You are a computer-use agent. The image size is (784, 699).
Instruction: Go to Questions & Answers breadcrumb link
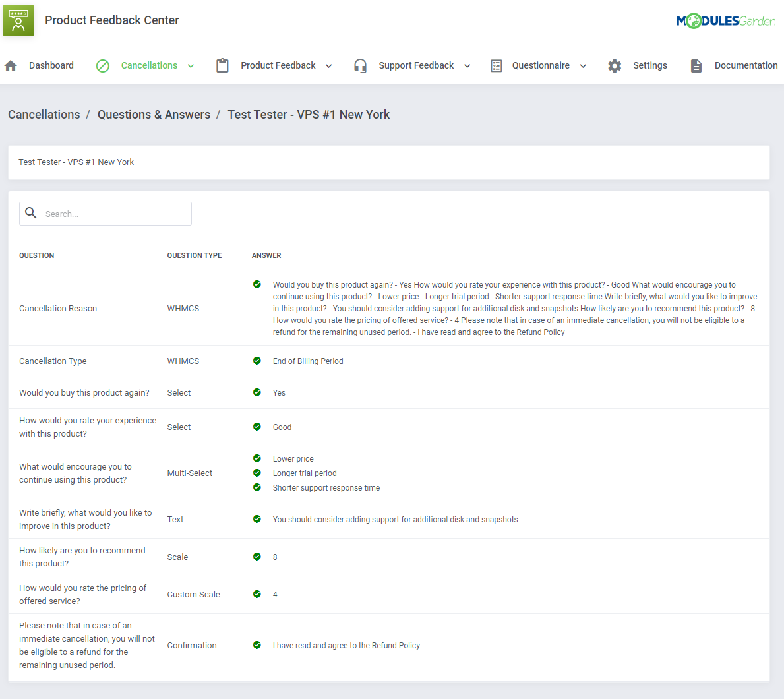pos(154,115)
